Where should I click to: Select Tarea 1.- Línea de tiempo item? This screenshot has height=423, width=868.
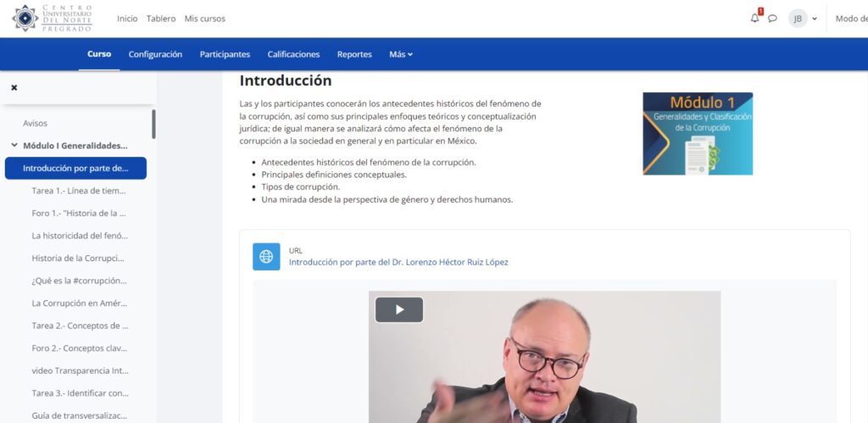click(79, 191)
